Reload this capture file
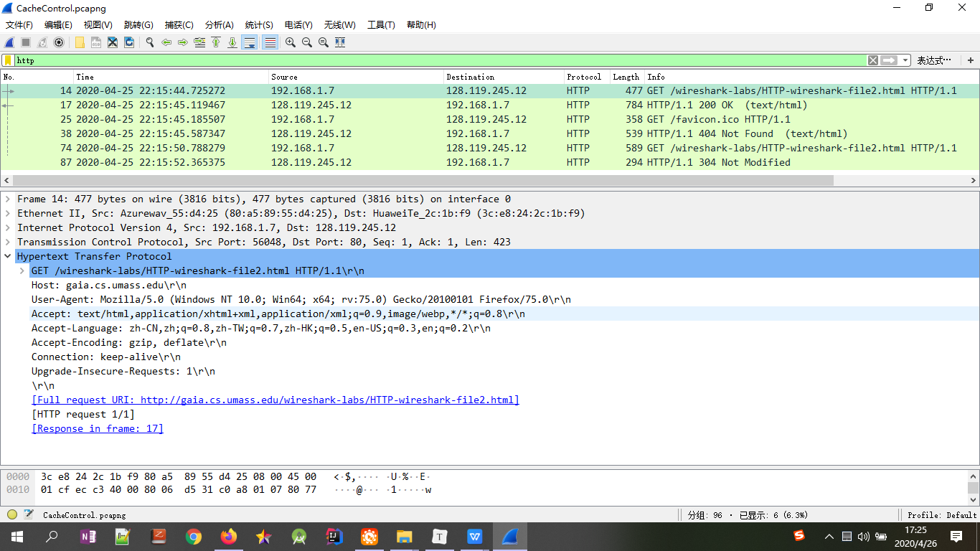 [130, 42]
